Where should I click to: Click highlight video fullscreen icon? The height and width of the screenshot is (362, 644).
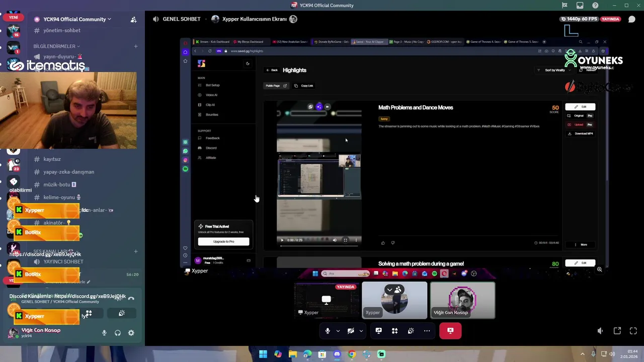[345, 240]
